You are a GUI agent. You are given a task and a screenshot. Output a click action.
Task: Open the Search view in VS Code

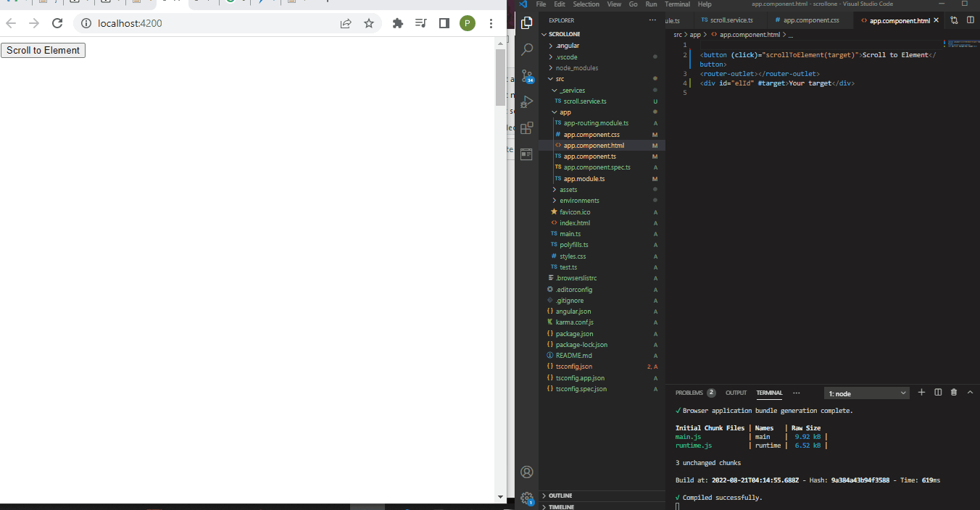point(527,49)
